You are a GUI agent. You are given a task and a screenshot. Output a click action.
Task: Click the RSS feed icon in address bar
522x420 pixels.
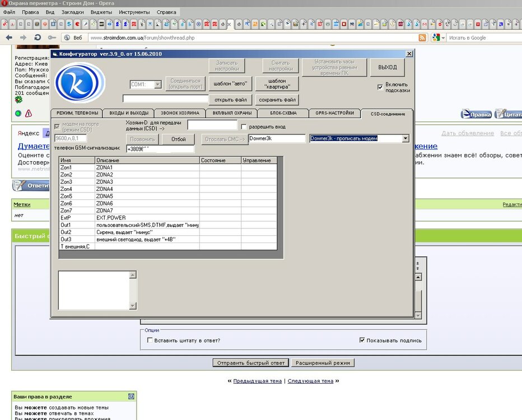pyautogui.click(x=422, y=38)
